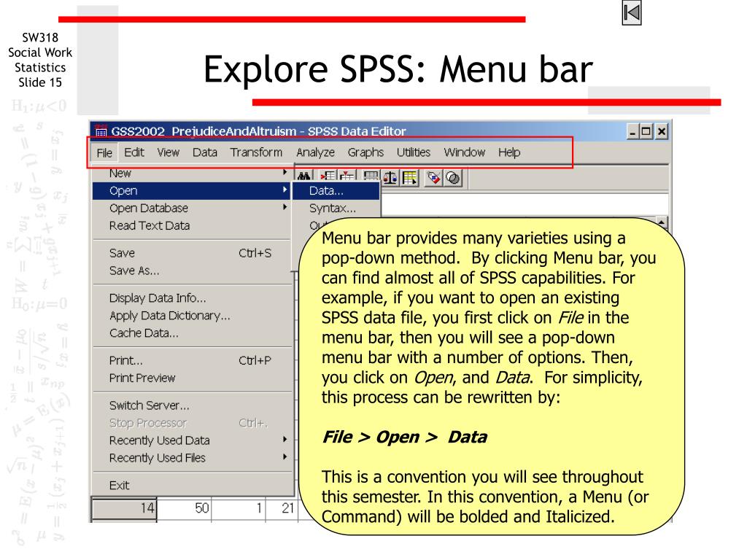Open the Help menu
This screenshot has width=747, height=560.
(509, 152)
